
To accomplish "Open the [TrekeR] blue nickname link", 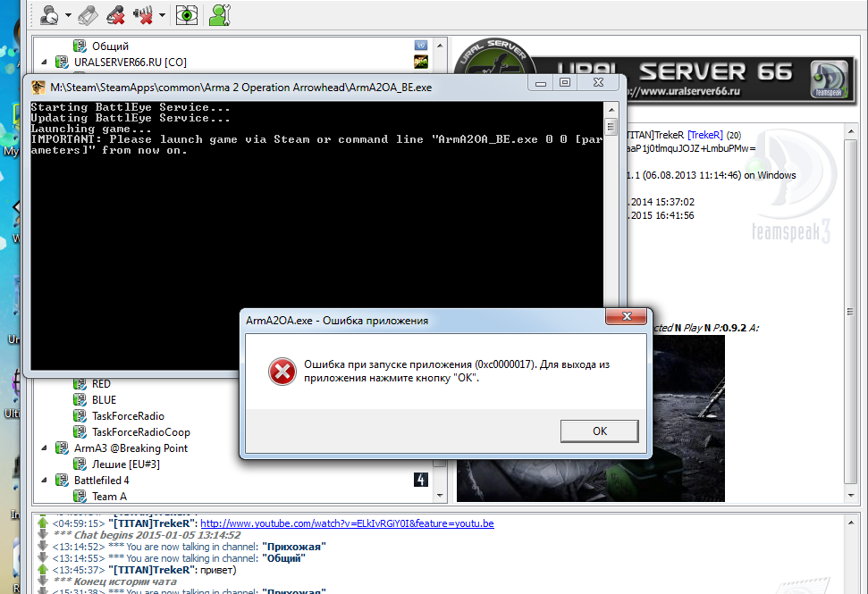I will [704, 135].
